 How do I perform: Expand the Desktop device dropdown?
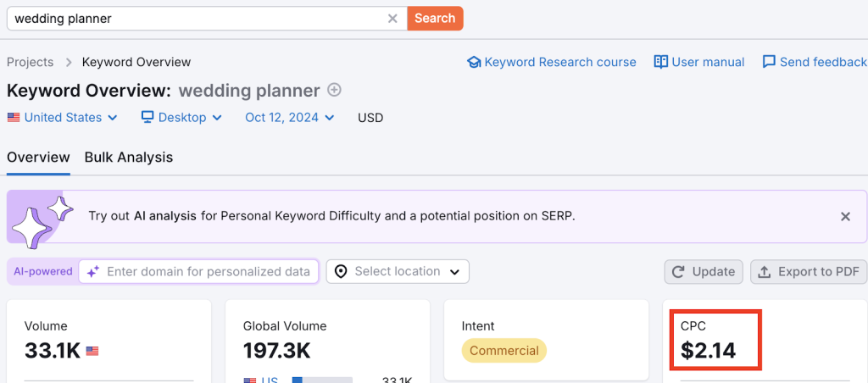tap(181, 117)
